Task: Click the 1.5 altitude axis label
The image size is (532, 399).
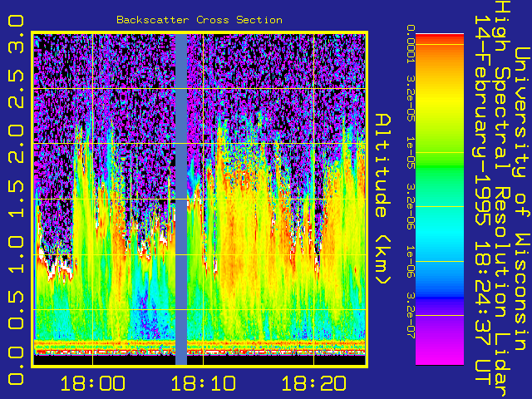Action: (x=16, y=199)
